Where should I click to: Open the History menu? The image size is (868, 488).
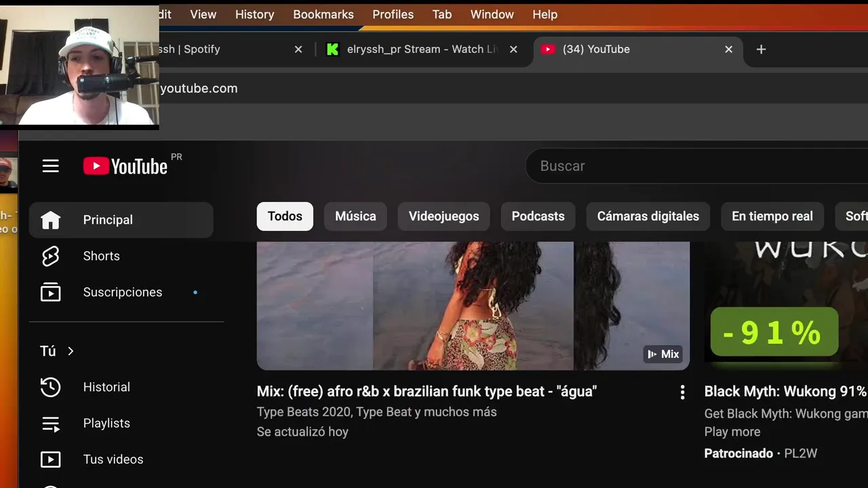pos(254,14)
